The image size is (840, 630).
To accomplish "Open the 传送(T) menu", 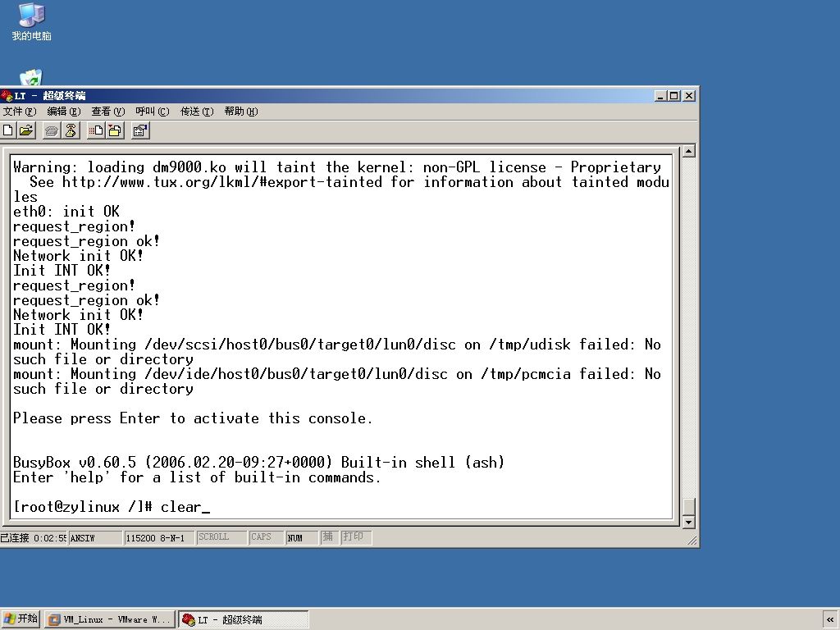I will tap(197, 112).
